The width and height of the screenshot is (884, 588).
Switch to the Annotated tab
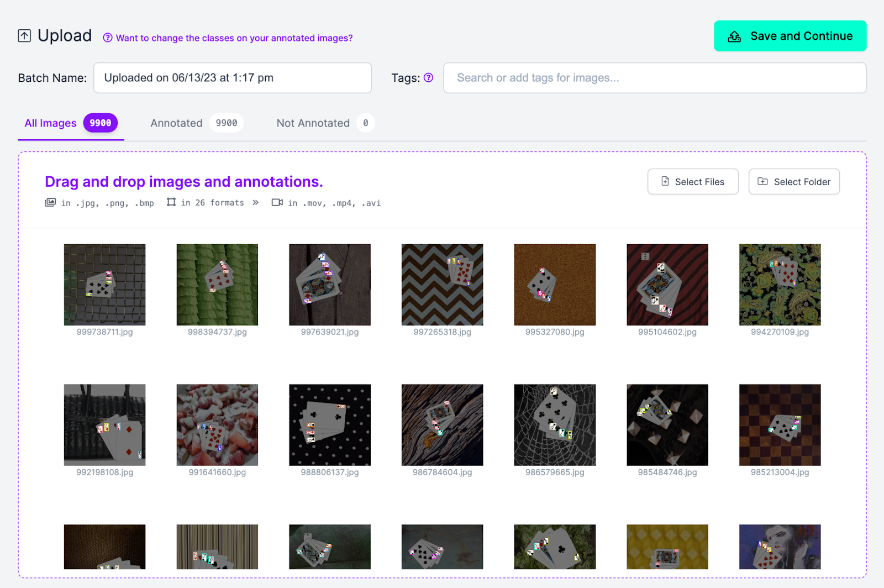point(197,123)
